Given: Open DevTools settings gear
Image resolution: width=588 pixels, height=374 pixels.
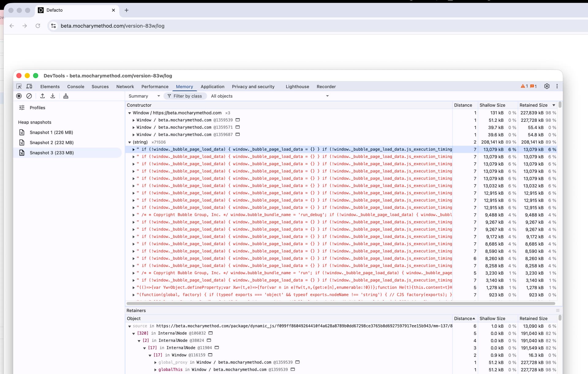Looking at the screenshot, I should pyautogui.click(x=547, y=86).
